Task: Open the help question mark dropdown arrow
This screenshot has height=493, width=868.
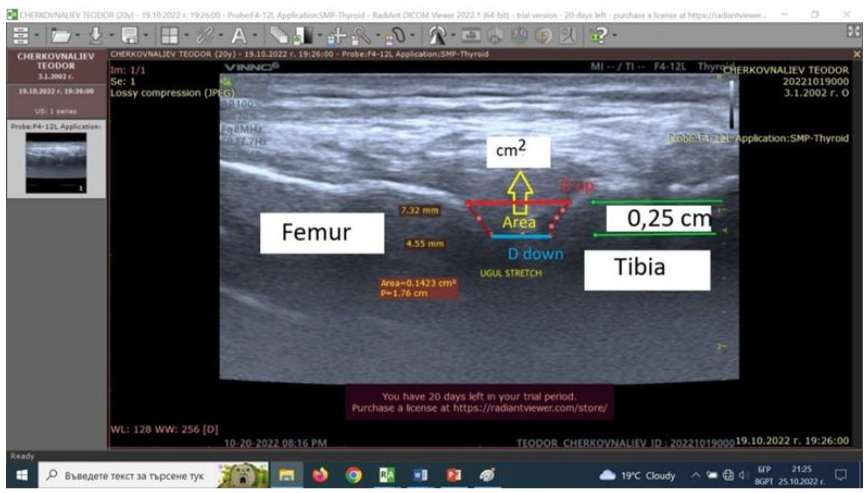Action: coord(615,35)
